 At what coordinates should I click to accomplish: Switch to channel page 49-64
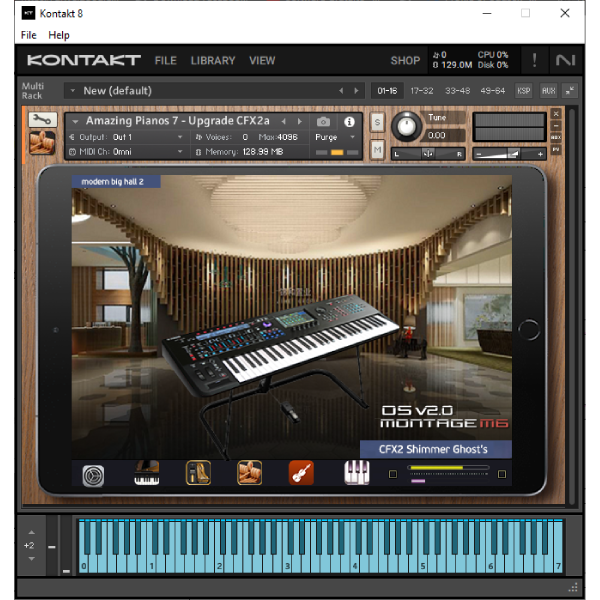492,91
